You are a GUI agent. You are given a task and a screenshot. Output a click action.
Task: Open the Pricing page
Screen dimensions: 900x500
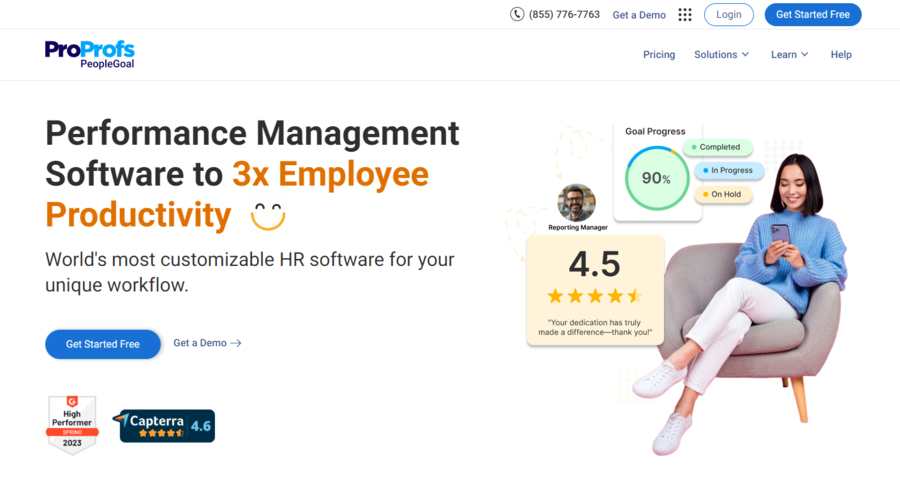tap(659, 55)
